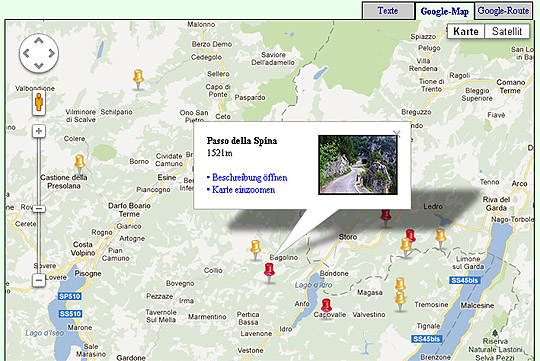This screenshot has width=540, height=361.
Task: Pan map down with bottom arrow
Action: [x=39, y=65]
